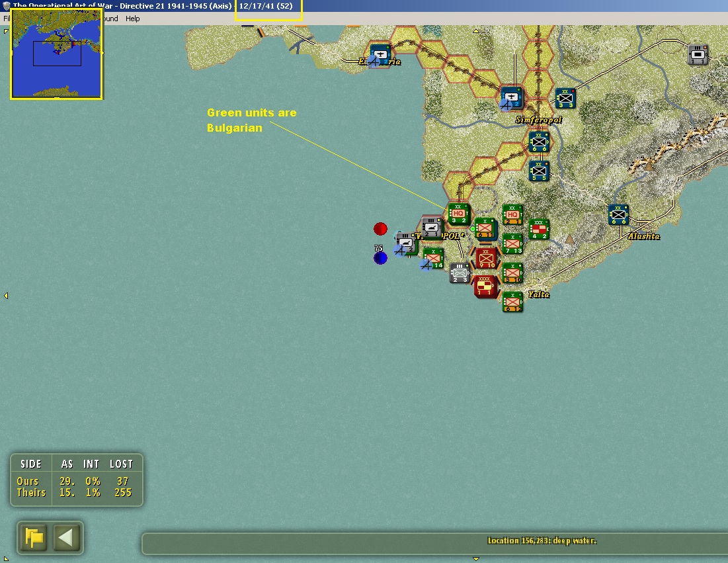Click the AS column header
The height and width of the screenshot is (563, 728).
(67, 464)
